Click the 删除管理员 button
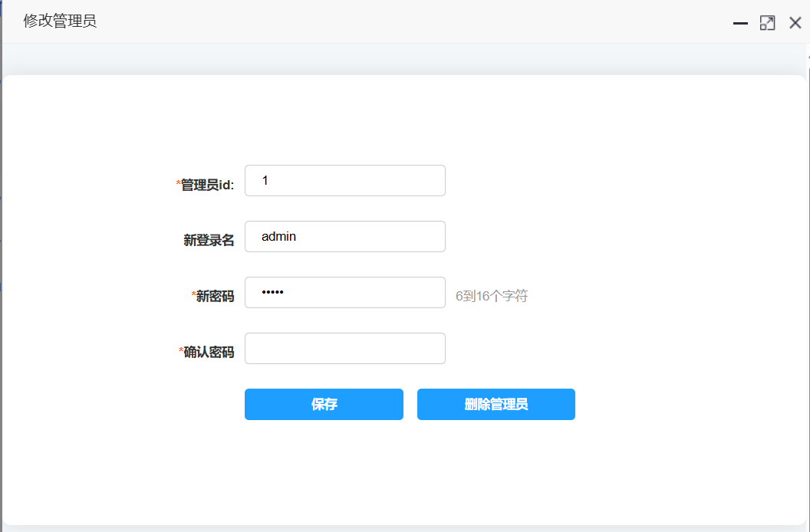The height and width of the screenshot is (532, 810). click(496, 404)
